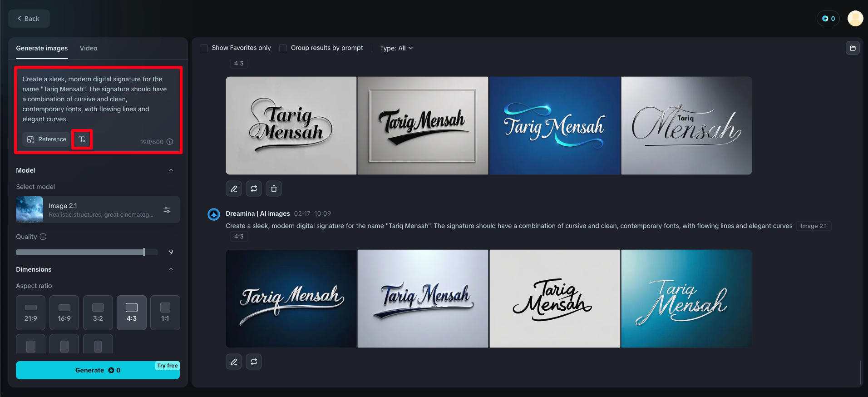868x397 pixels.
Task: Click the text-on-image T icon
Action: tap(82, 139)
